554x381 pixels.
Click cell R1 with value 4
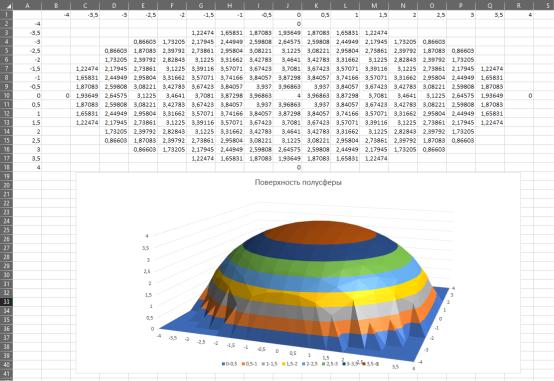tap(519, 15)
